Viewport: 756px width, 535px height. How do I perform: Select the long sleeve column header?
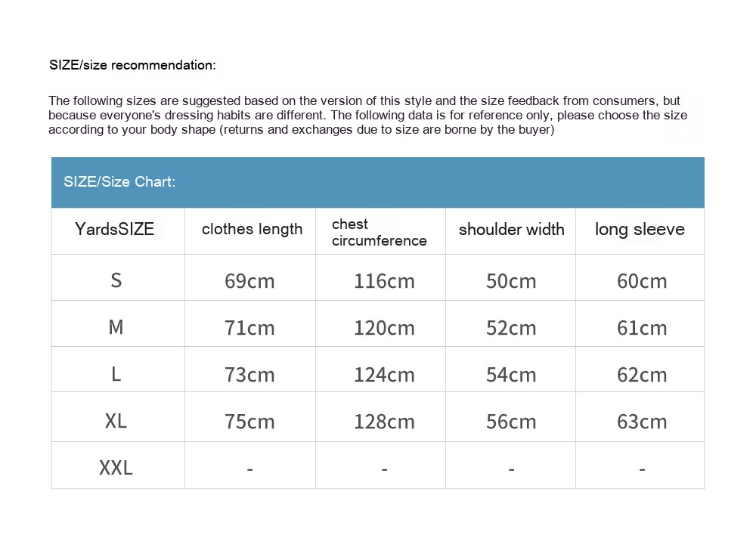tap(640, 229)
